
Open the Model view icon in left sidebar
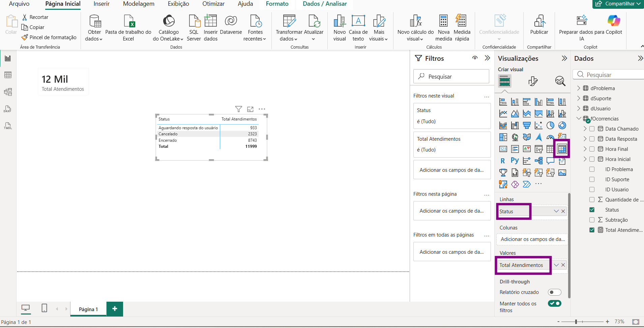pos(8,92)
